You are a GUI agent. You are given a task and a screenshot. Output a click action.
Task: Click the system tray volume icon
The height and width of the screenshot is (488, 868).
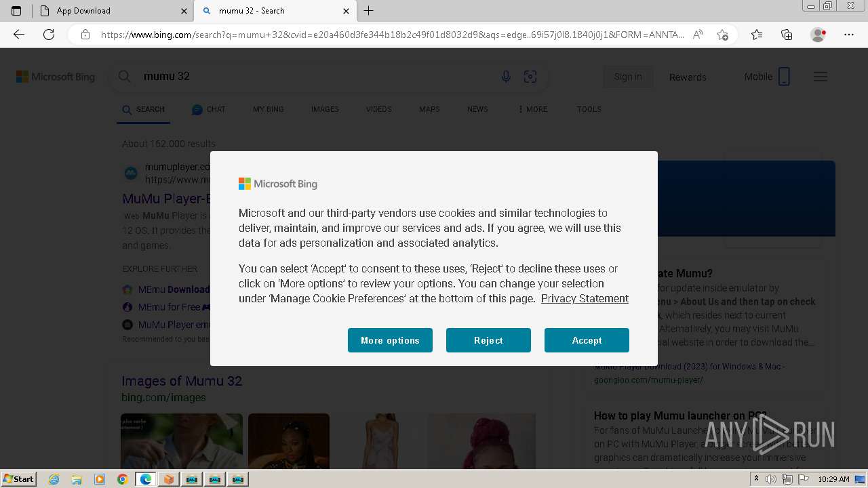click(x=771, y=479)
